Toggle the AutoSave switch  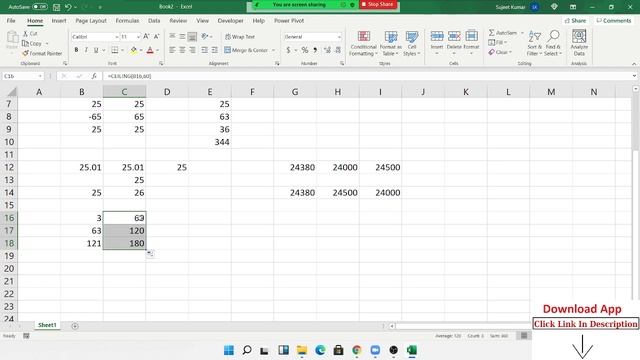pyautogui.click(x=40, y=7)
